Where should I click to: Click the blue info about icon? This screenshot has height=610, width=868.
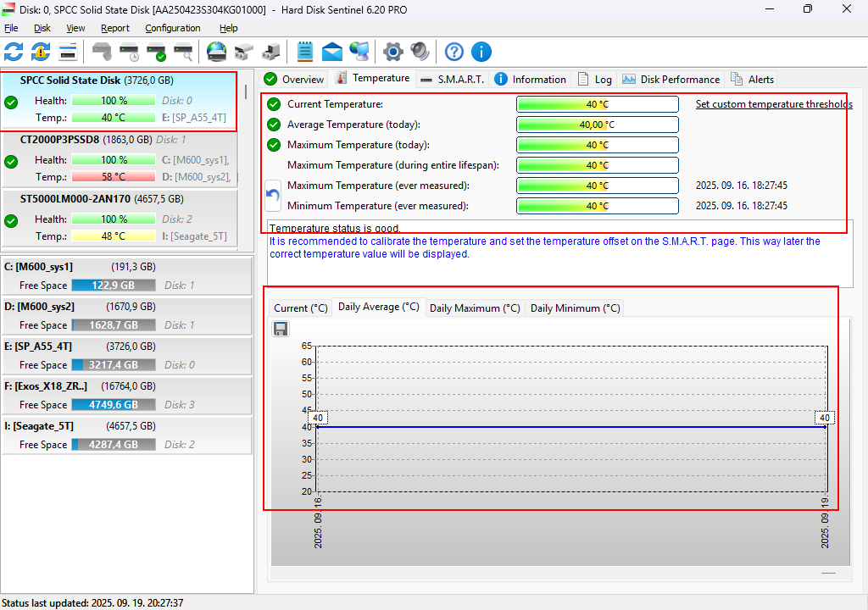point(481,52)
